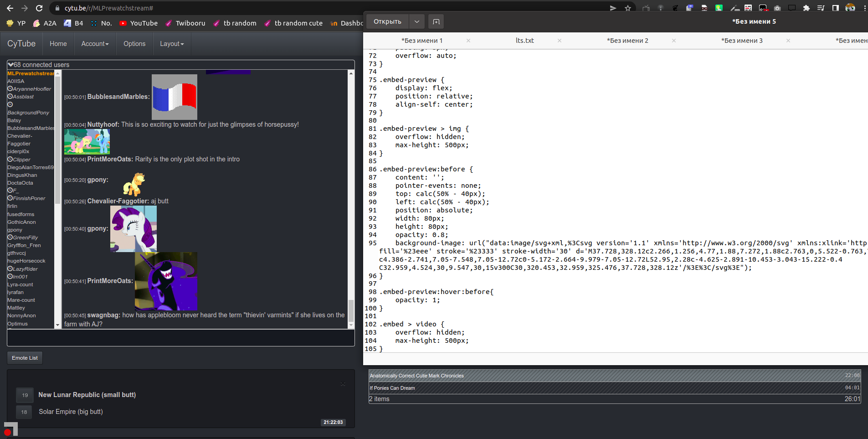Close the Без имени 3 tab
The height and width of the screenshot is (439, 868).
(788, 41)
